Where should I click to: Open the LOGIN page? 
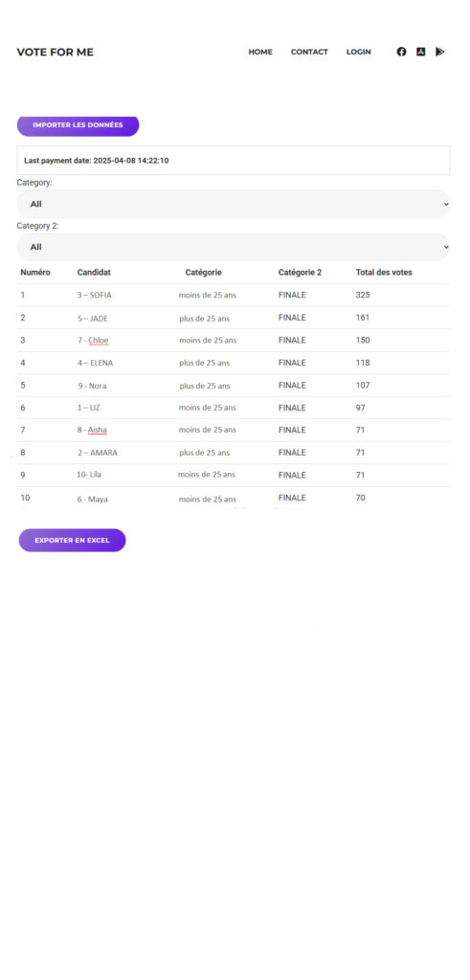(359, 52)
